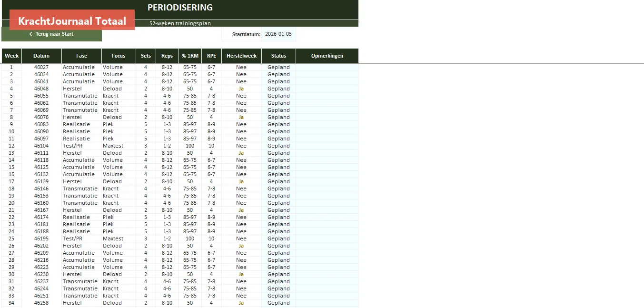Viewport: 644px width, 308px height.
Task: Select Realisatie cell in week 9
Action: (81, 124)
